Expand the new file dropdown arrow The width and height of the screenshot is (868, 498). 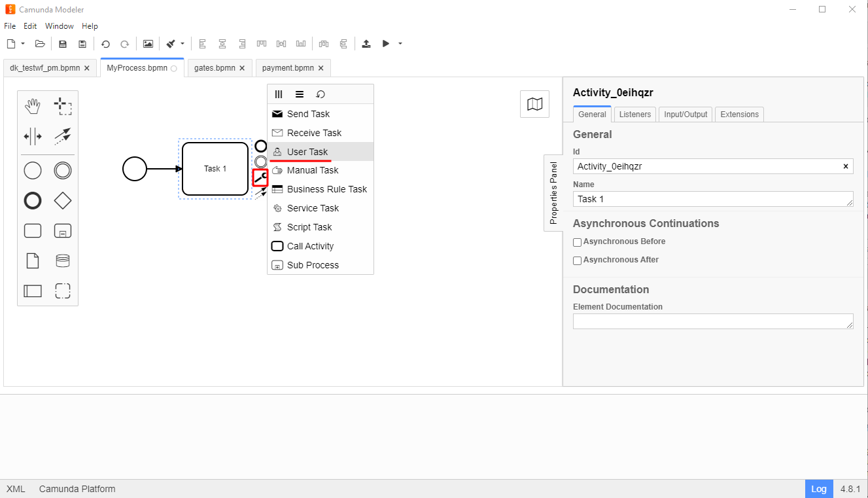[x=23, y=44]
